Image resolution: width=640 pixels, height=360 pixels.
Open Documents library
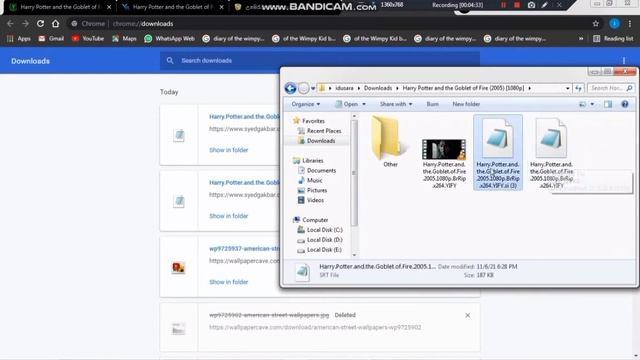click(x=317, y=171)
